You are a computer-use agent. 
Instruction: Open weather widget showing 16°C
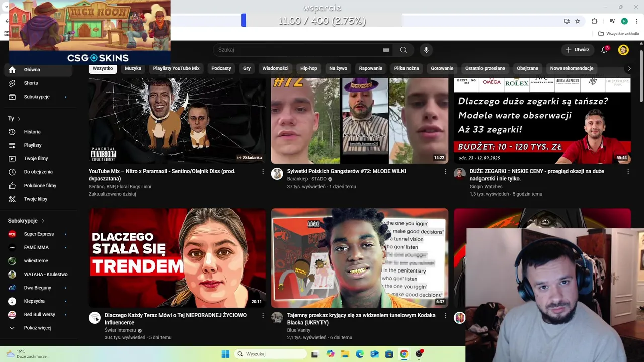coord(28,354)
